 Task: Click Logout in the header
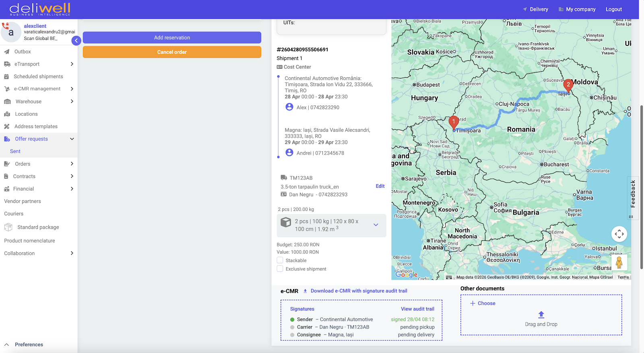(x=614, y=9)
